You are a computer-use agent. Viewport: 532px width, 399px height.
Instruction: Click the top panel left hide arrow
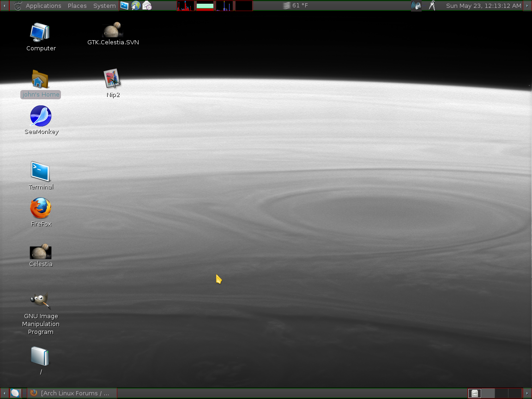click(5, 6)
